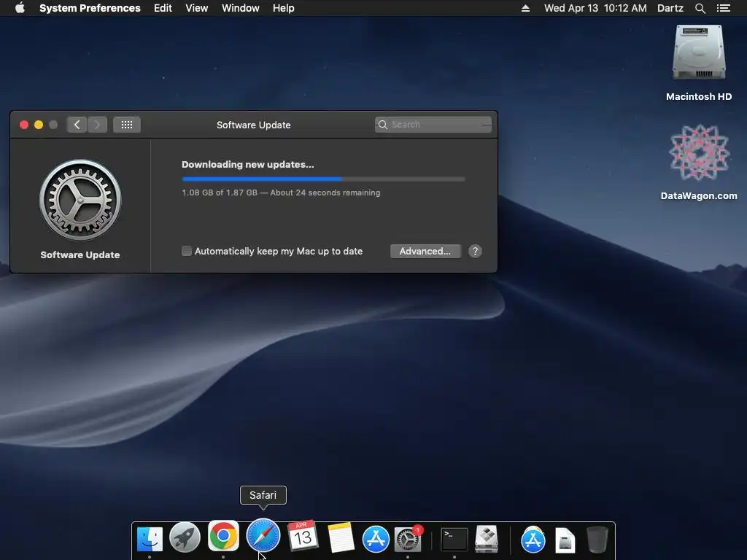This screenshot has width=747, height=560.
Task: Open Finder from the Dock
Action: click(150, 539)
